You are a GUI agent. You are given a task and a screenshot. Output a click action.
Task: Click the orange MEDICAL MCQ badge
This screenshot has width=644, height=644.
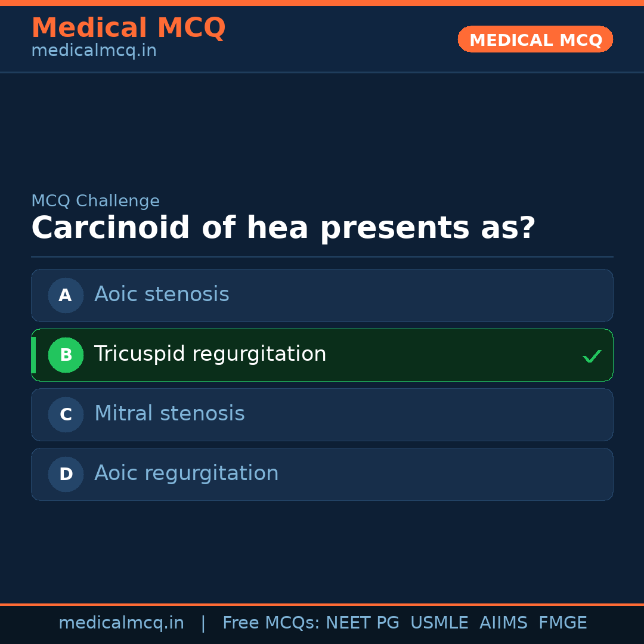[535, 39]
